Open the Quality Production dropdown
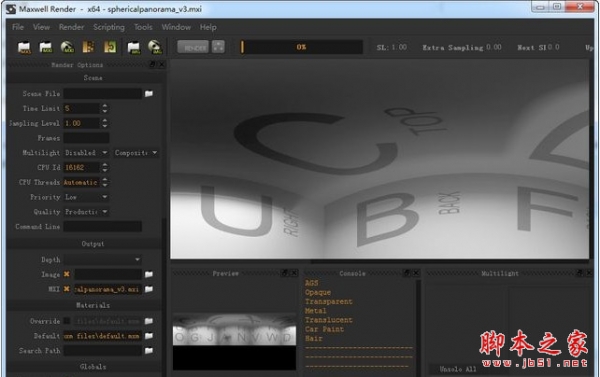 [86, 212]
